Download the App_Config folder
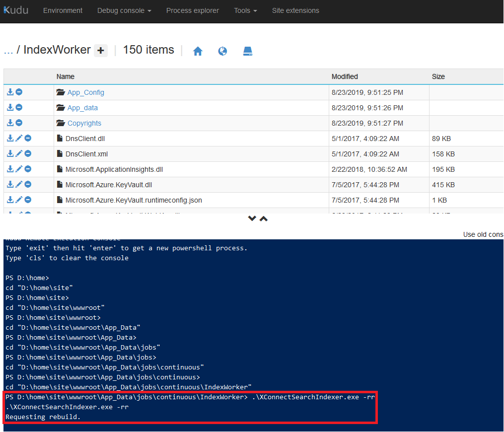504x432 pixels. point(10,92)
